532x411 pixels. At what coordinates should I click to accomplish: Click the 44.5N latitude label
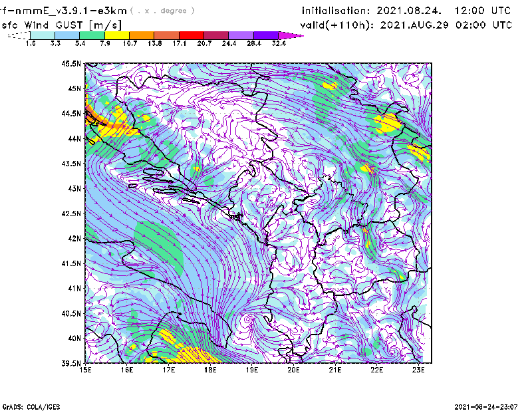click(x=71, y=113)
